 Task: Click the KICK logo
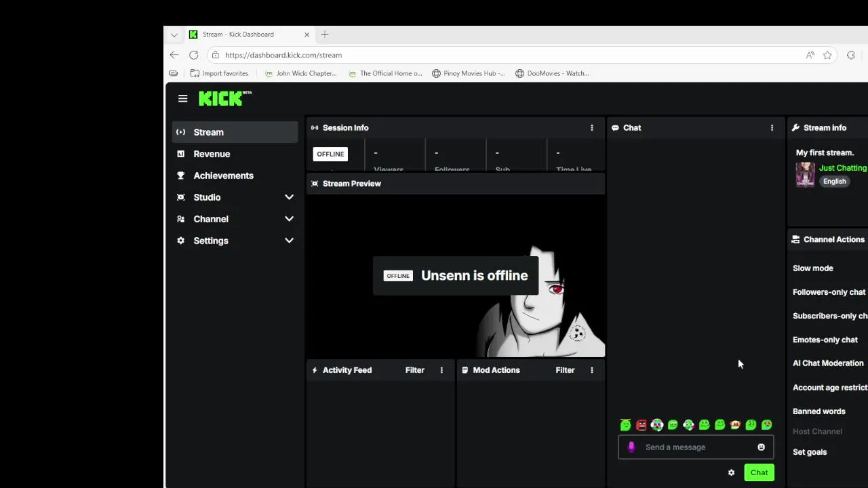[224, 98]
